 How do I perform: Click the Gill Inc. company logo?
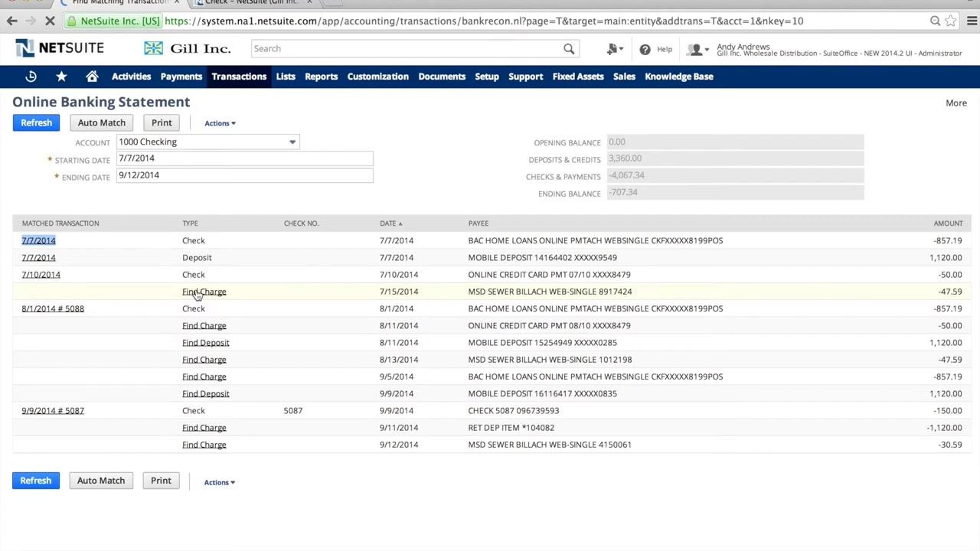(188, 48)
